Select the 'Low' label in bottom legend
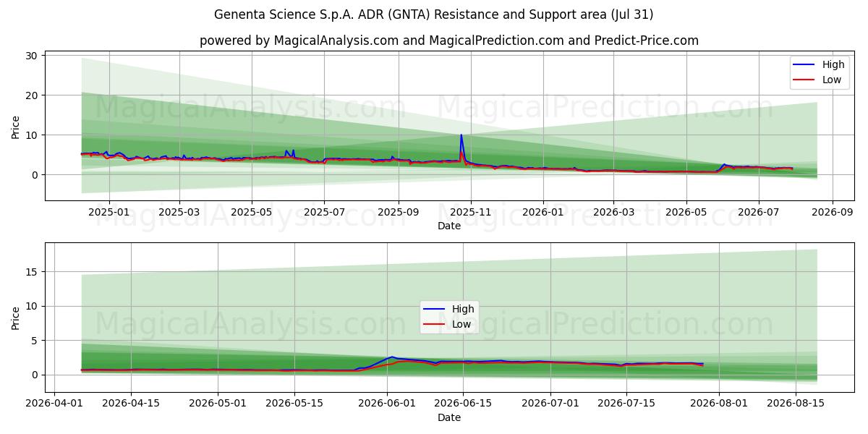 [x=461, y=324]
